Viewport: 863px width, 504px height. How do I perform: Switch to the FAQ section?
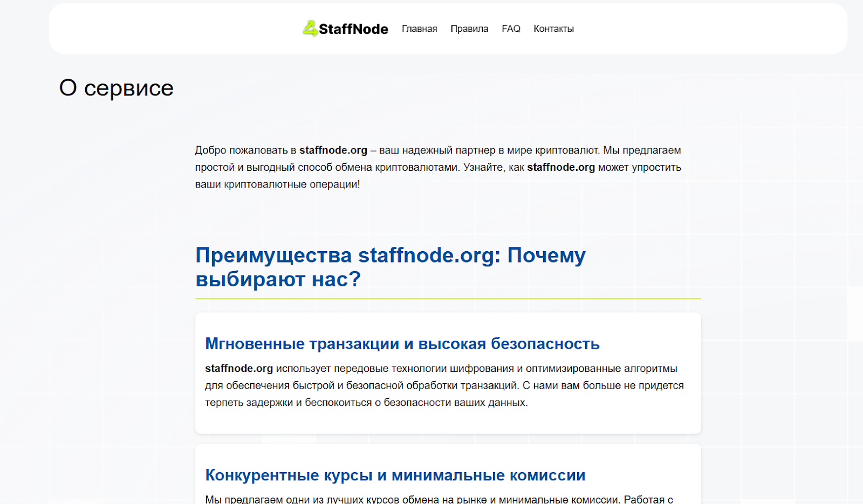click(x=510, y=29)
